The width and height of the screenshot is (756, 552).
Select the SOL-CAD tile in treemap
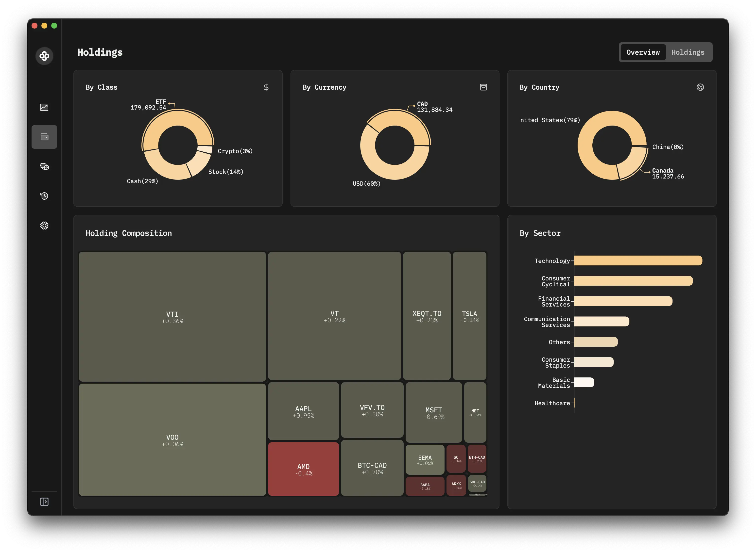coord(477,483)
